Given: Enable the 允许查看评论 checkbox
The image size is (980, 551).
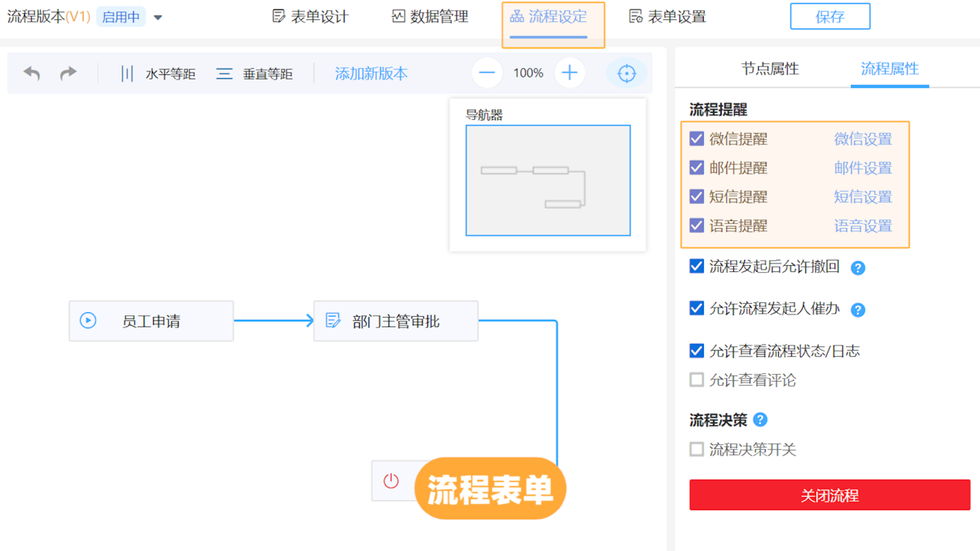Looking at the screenshot, I should (697, 380).
